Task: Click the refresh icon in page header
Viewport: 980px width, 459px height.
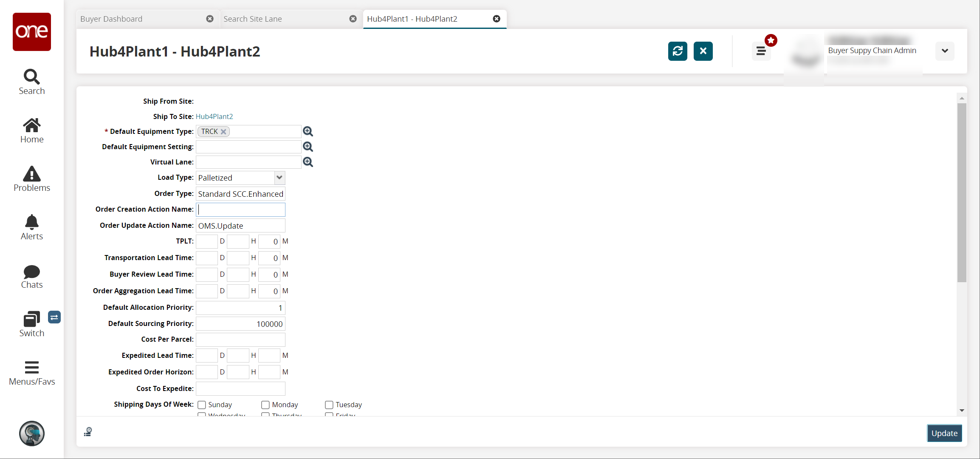Action: point(677,51)
